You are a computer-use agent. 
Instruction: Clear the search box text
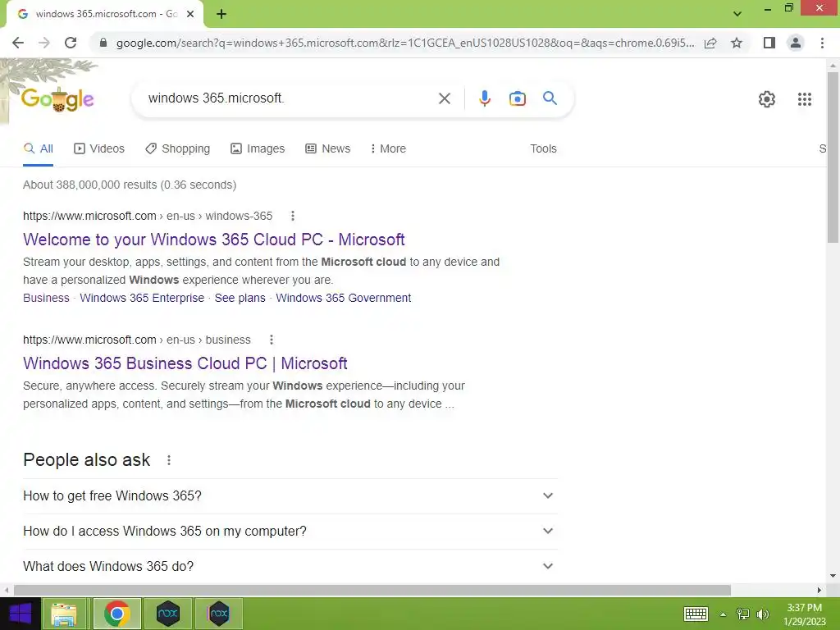click(x=444, y=98)
